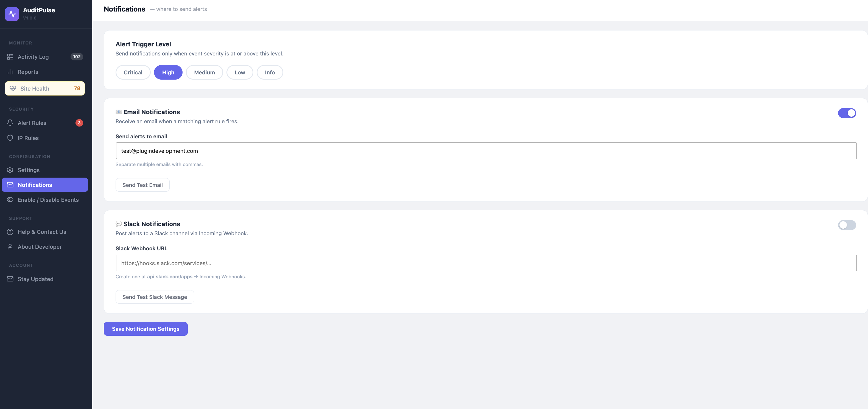Screen dimensions: 868x409
Task: Open the Activity Log page
Action: click(x=45, y=57)
